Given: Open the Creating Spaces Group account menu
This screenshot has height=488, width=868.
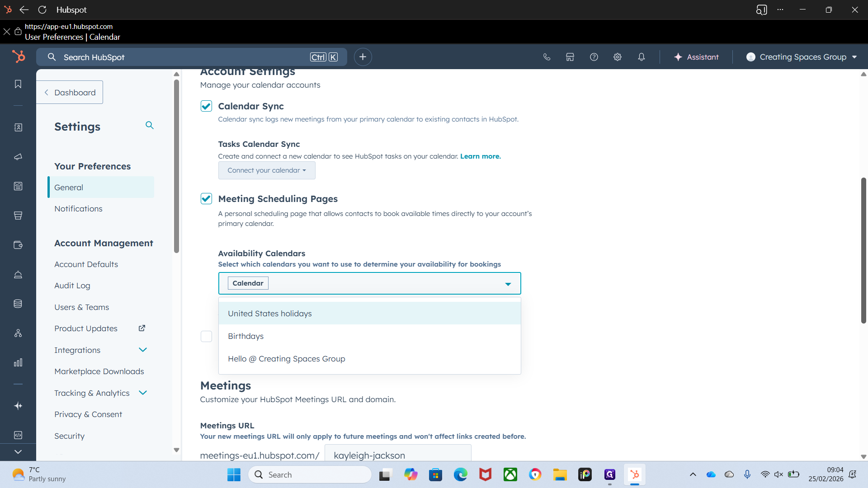Looking at the screenshot, I should (x=802, y=57).
